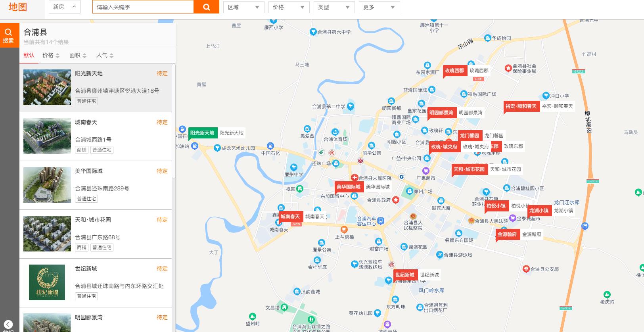644x332 pixels.
Task: Click 合浦县公安局 police map icon
Action: [x=526, y=269]
